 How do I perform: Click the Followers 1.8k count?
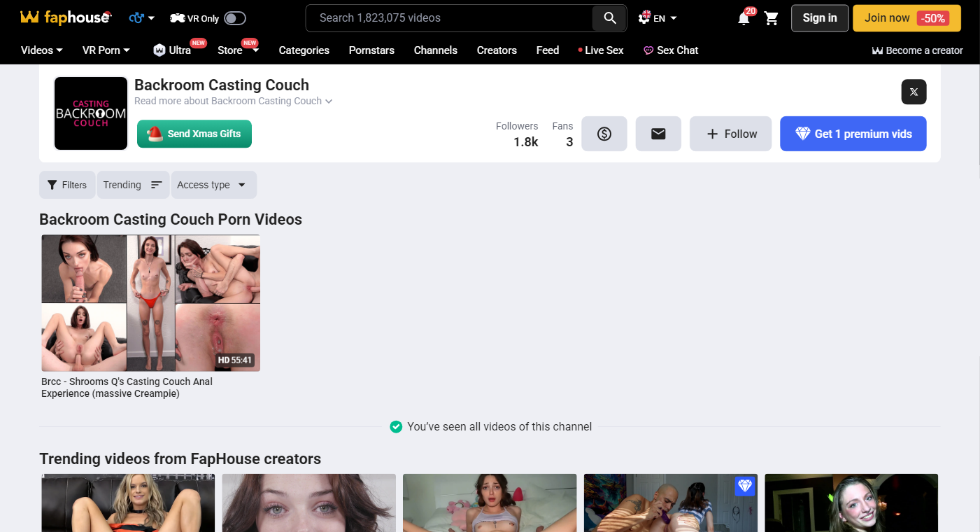point(517,134)
